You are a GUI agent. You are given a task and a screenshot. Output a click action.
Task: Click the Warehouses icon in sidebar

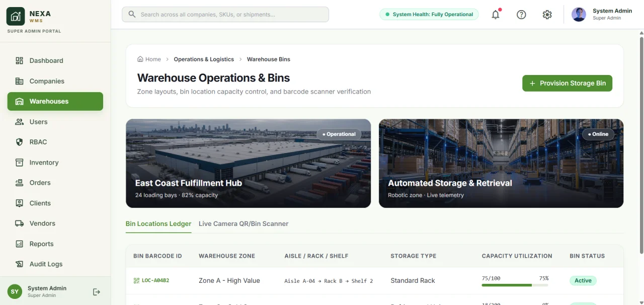20,101
